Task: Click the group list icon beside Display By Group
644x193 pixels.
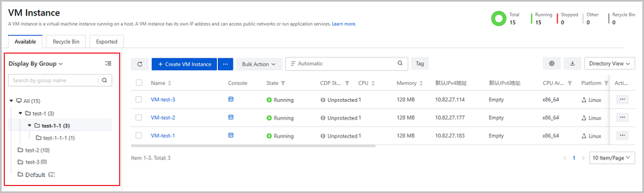Action: coord(108,63)
